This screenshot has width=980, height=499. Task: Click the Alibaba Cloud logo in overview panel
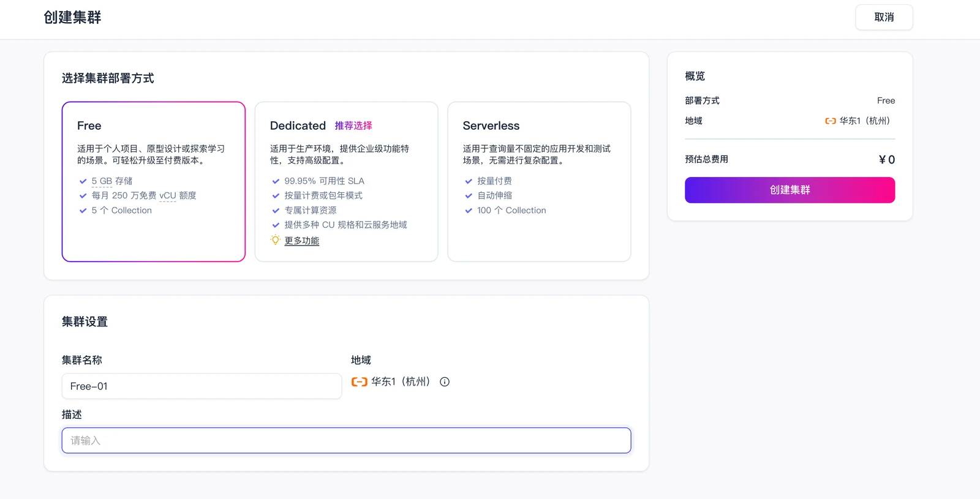831,121
